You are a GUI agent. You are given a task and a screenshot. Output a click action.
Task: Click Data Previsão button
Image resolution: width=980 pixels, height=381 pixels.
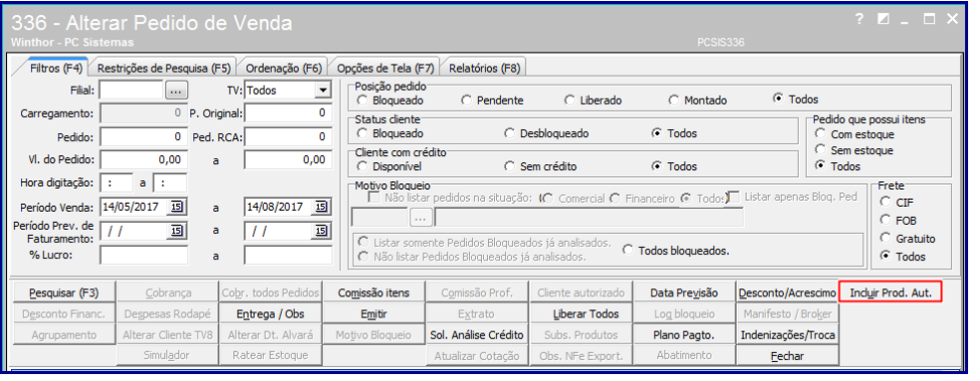[x=684, y=292]
